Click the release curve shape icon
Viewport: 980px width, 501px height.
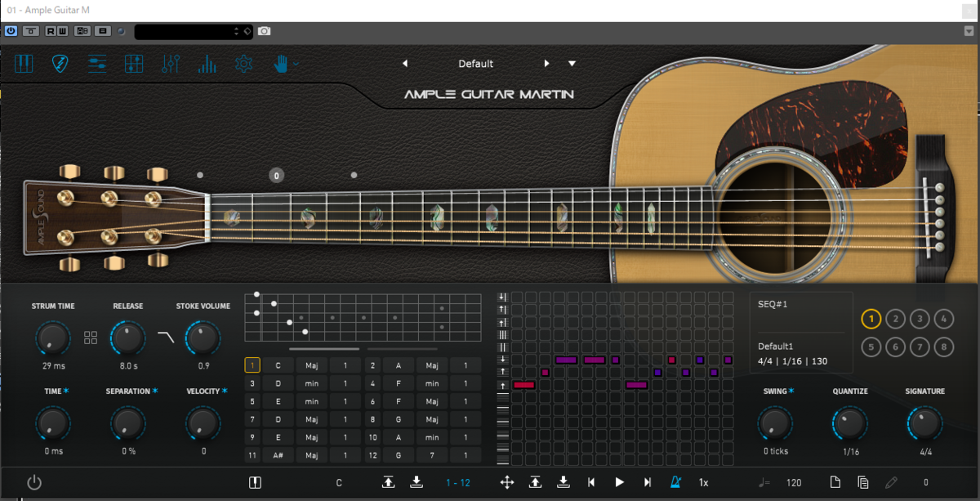click(x=166, y=337)
